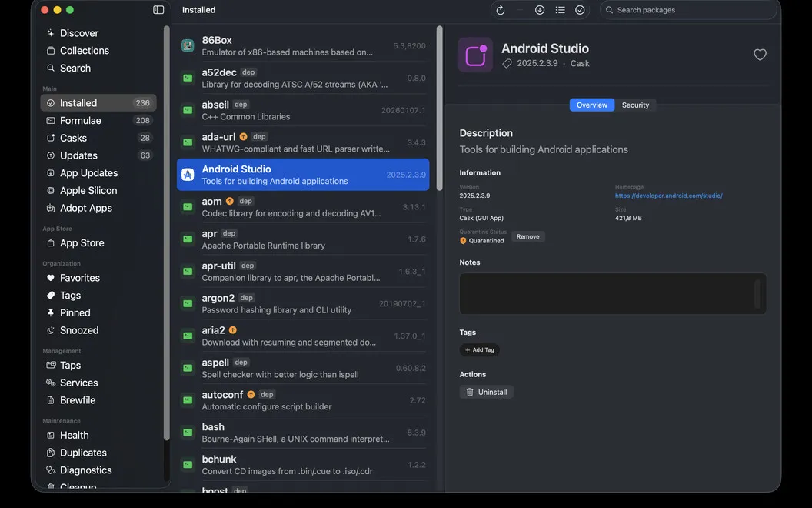
Task: Click the Add Tag button
Action: (480, 350)
